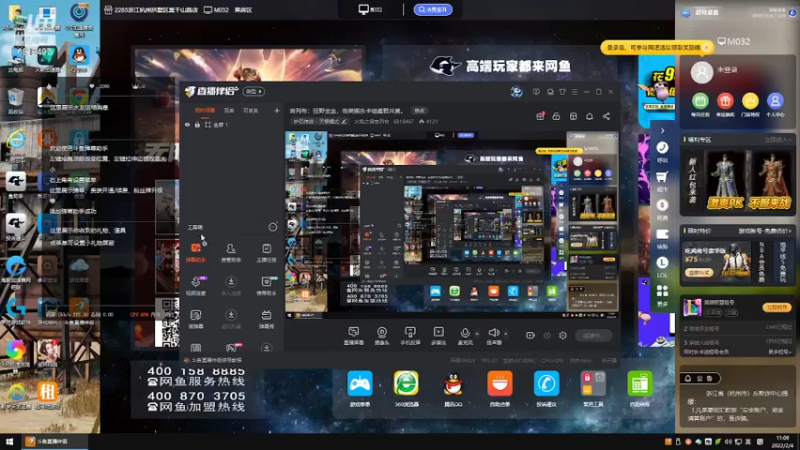Image resolution: width=800 pixels, height=450 pixels.
Task: Click the greyed start-live button
Action: pyautogui.click(x=594, y=335)
